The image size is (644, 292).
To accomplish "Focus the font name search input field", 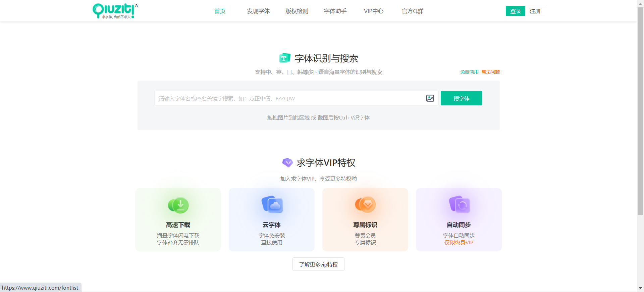I will tap(288, 98).
